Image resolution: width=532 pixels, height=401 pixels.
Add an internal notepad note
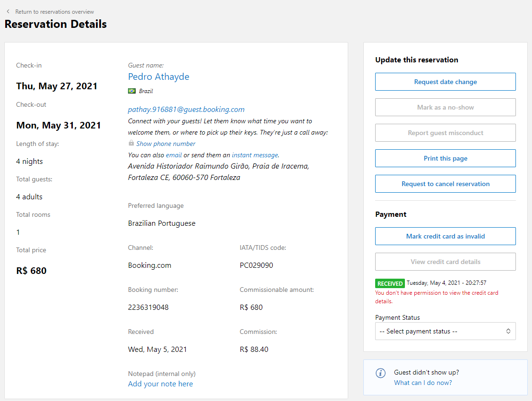click(160, 384)
